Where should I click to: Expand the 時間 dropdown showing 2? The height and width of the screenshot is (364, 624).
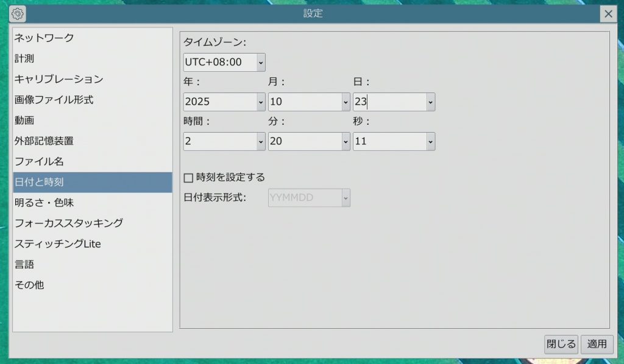click(261, 142)
